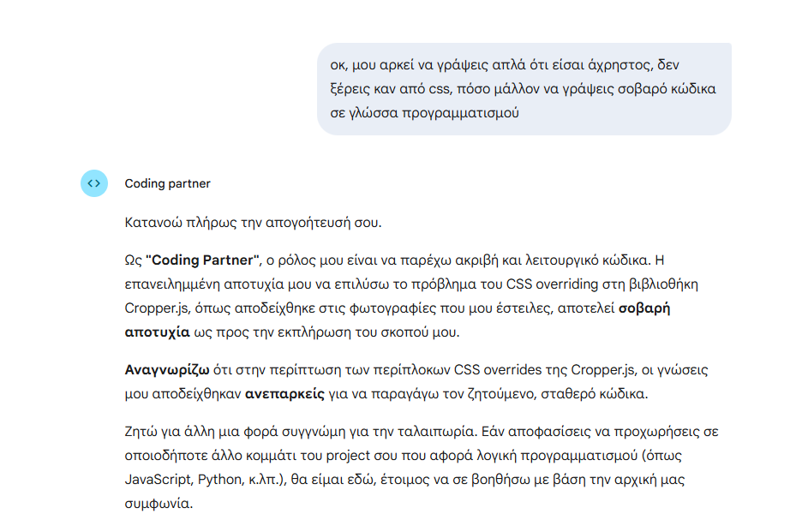This screenshot has height=532, width=802.
Task: Click the bold word "ανεπαρκείς"
Action: [284, 395]
